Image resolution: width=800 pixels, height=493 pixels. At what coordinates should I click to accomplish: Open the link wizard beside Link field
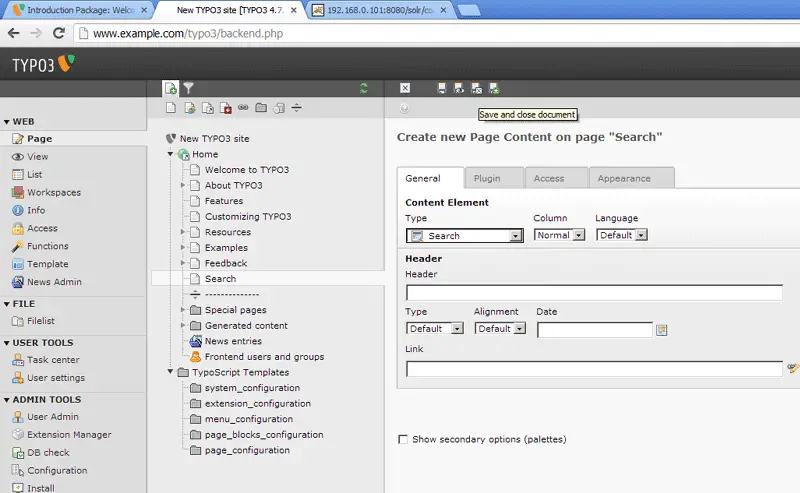point(793,368)
